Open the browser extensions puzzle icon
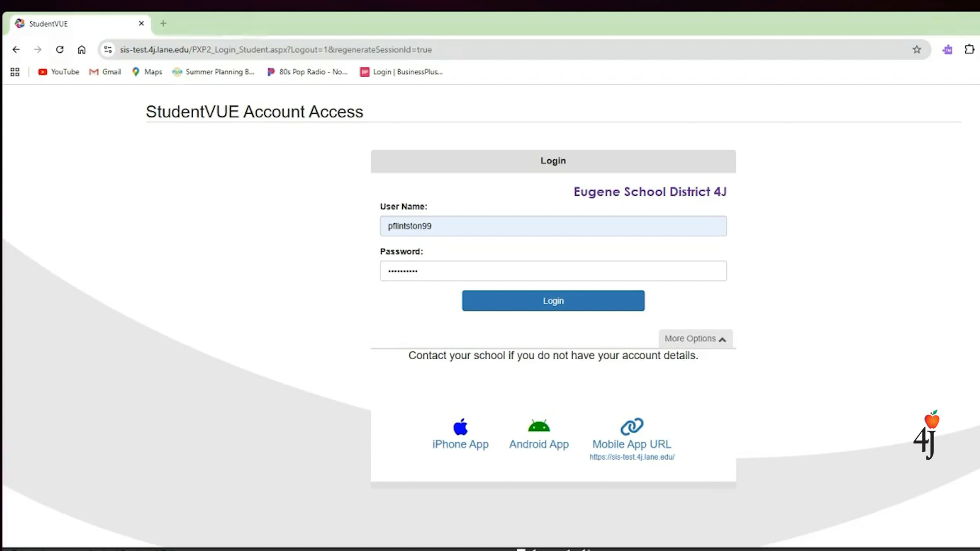The width and height of the screenshot is (980, 551). click(969, 49)
